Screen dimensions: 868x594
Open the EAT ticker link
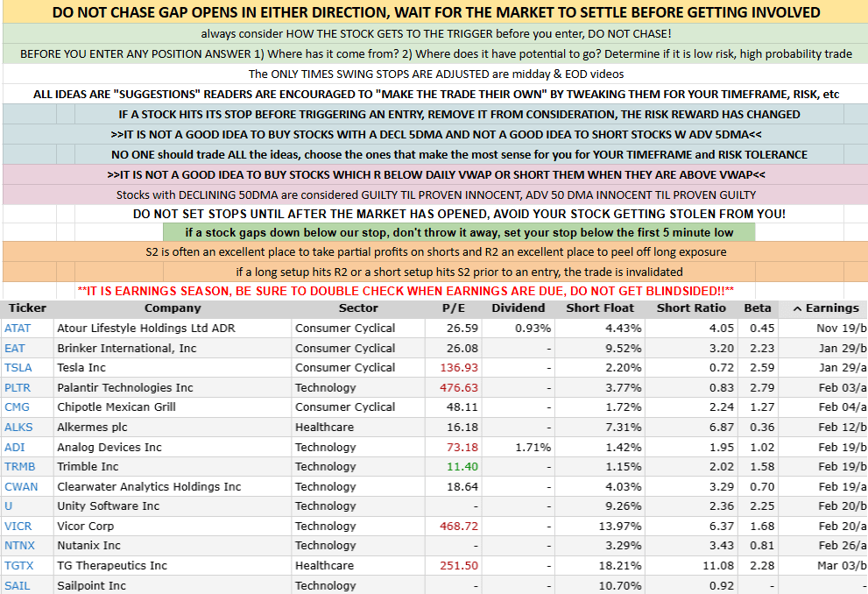click(x=14, y=348)
